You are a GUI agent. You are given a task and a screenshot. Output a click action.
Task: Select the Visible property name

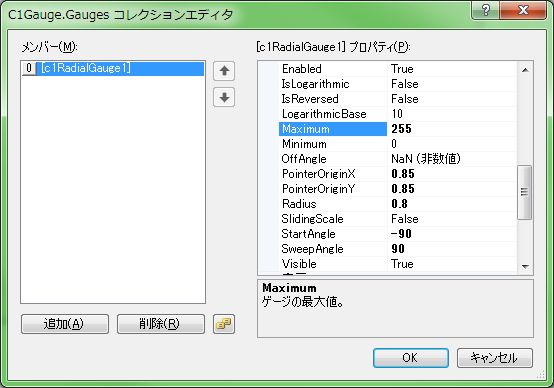pos(299,264)
